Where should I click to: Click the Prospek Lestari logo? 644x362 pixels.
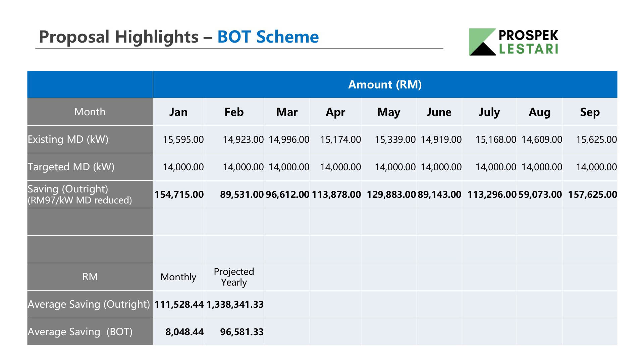click(x=514, y=42)
